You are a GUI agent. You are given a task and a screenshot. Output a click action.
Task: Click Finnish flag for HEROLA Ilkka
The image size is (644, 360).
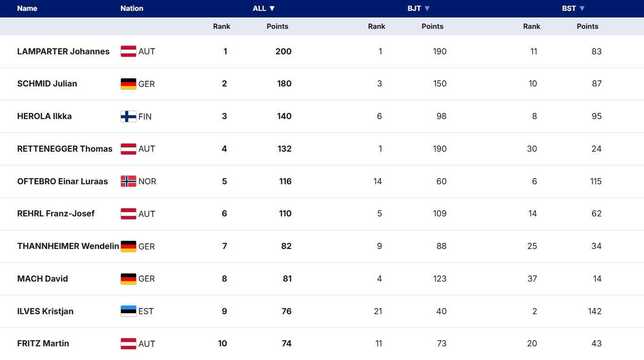tap(129, 117)
